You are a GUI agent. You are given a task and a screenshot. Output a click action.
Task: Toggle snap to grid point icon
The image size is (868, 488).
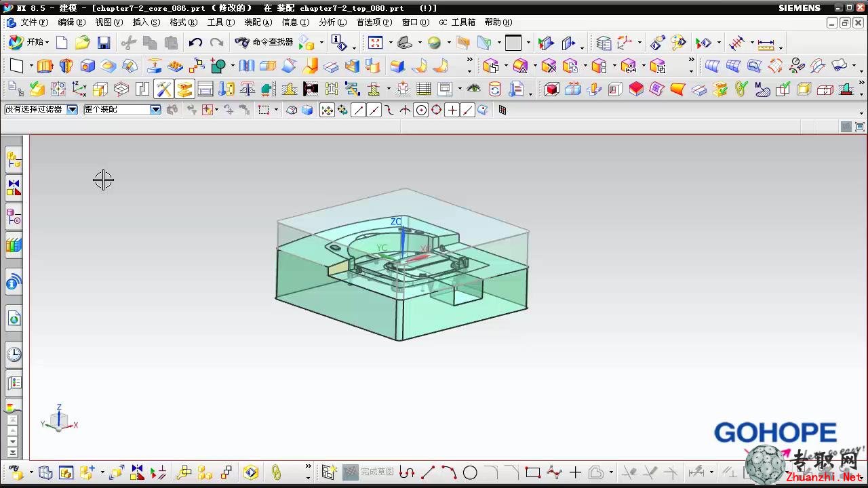tap(502, 110)
